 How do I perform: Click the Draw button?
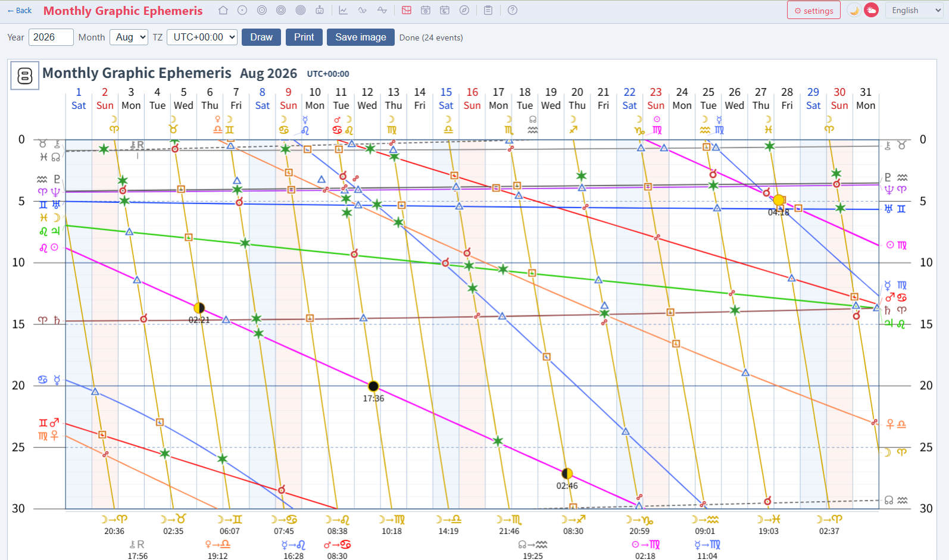coord(261,37)
